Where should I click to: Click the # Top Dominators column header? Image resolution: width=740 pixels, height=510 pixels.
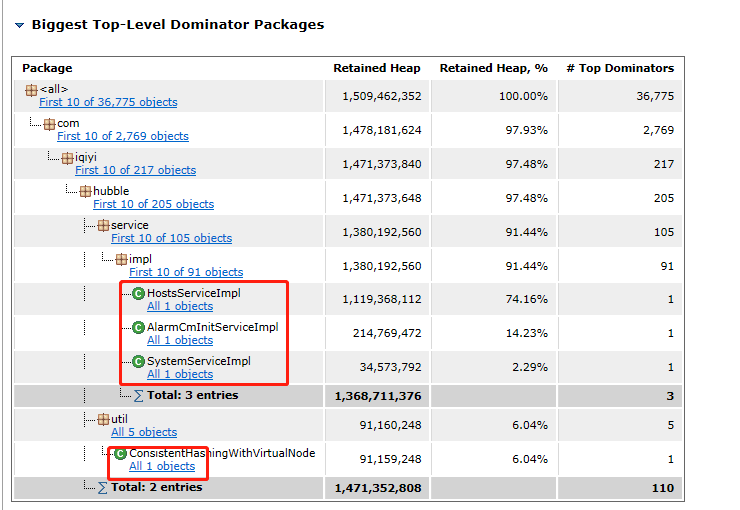[x=620, y=68]
